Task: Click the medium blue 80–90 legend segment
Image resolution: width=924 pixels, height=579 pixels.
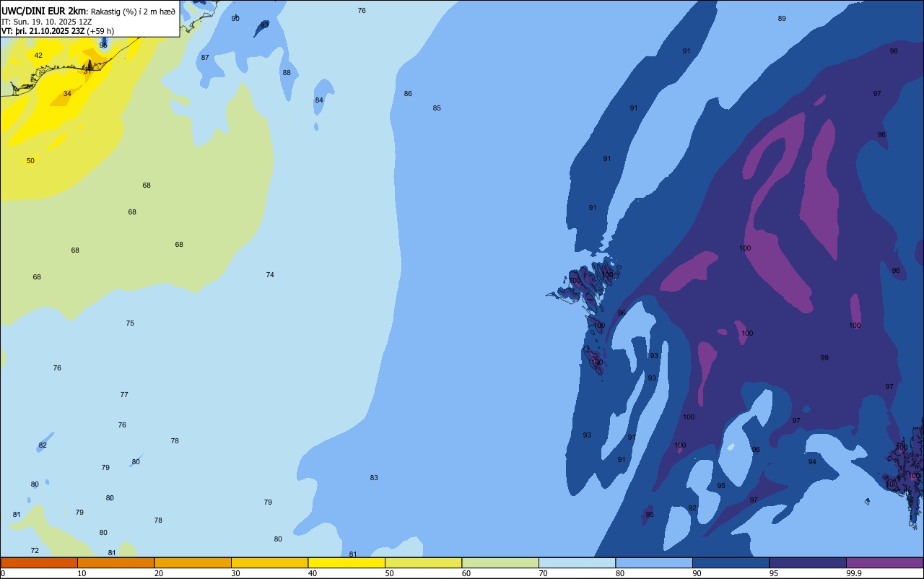Action: point(654,562)
